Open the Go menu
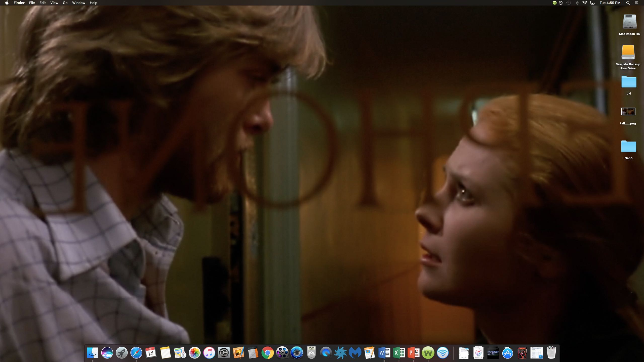The height and width of the screenshot is (362, 644). (65, 3)
